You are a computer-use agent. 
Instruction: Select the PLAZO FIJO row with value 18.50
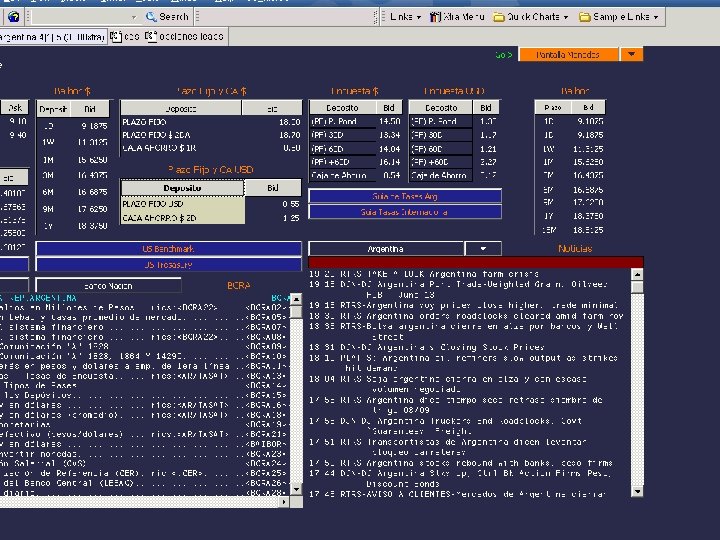tap(211, 122)
